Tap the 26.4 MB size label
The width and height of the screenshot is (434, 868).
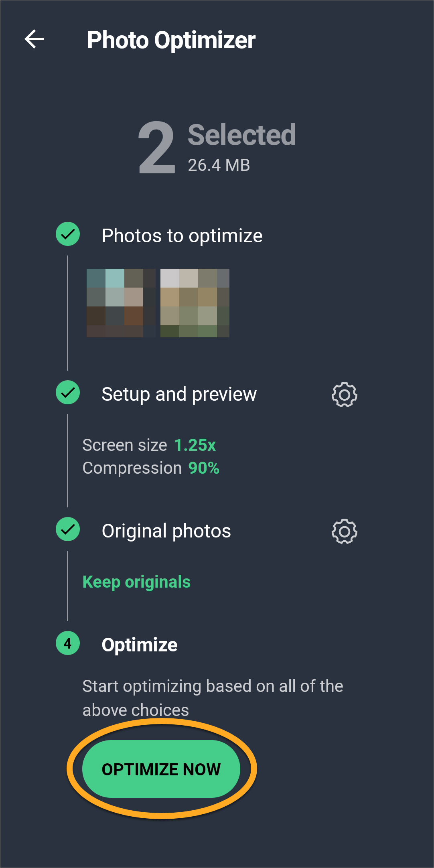coord(219,165)
